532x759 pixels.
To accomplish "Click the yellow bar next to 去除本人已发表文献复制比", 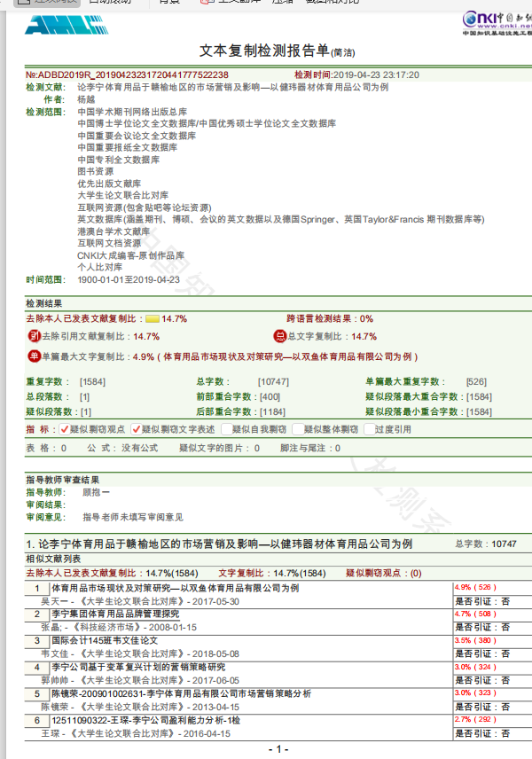I will (x=153, y=319).
